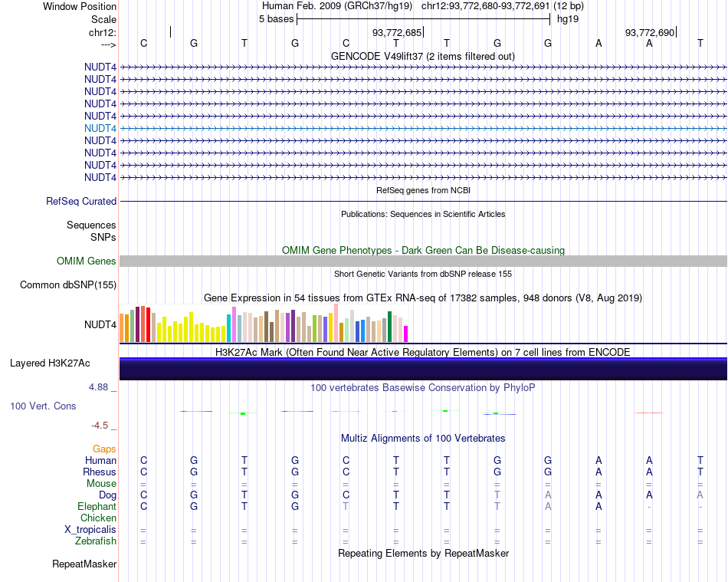Select the 'Dog' alignment row label

[x=107, y=495]
